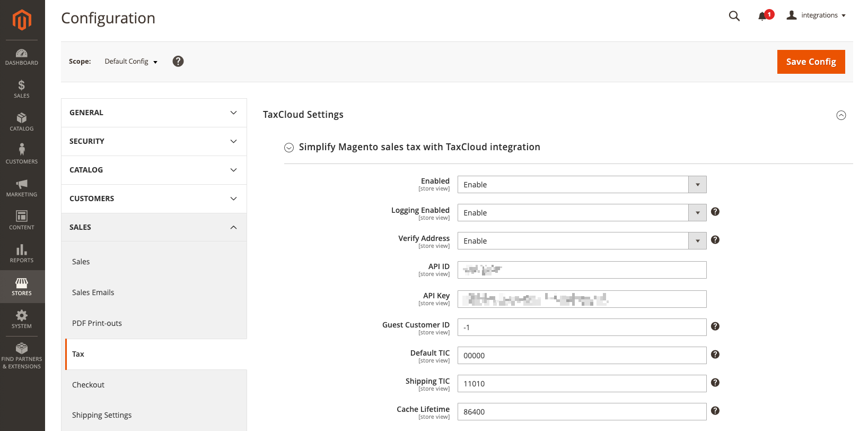This screenshot has width=868, height=431.
Task: Click the Magento logo icon
Action: (22, 20)
